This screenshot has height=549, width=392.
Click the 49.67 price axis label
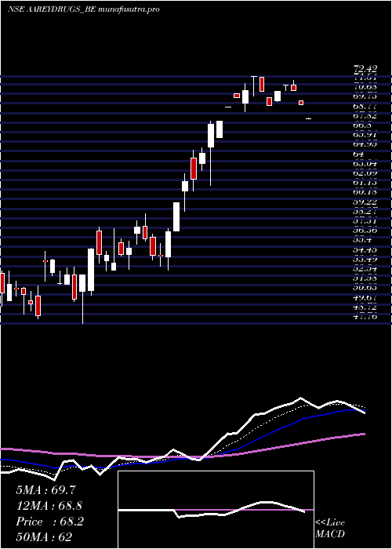[x=365, y=297]
